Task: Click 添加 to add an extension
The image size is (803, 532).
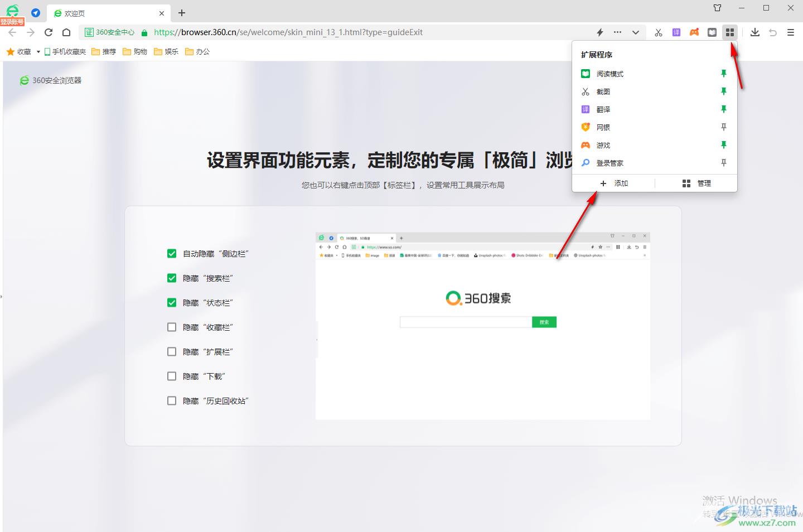Action: [x=614, y=183]
